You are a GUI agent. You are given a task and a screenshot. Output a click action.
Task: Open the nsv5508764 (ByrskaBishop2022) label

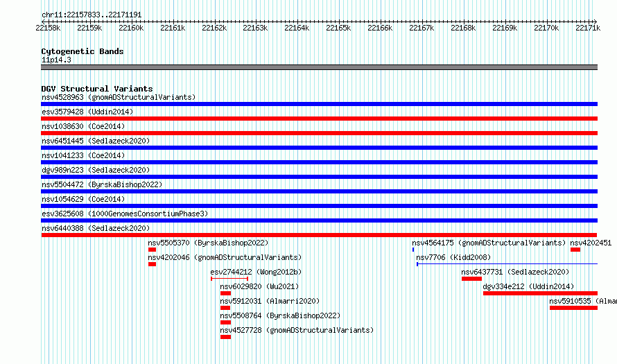coord(280,315)
